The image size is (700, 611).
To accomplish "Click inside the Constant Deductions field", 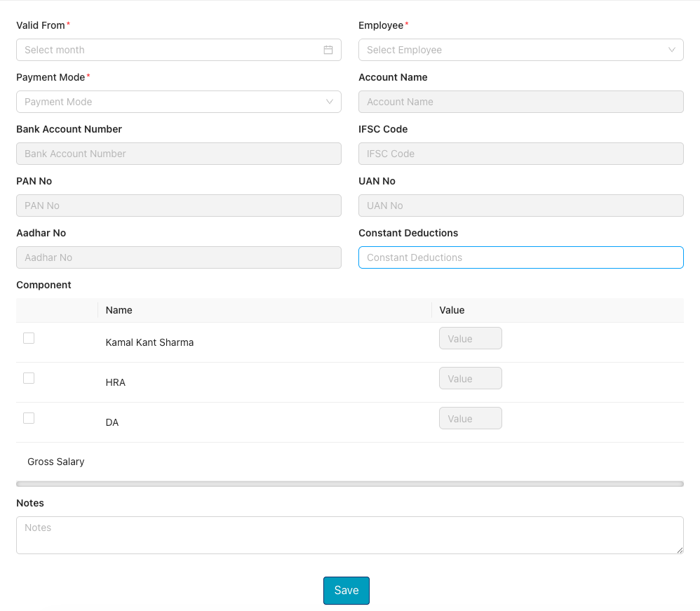I will tap(520, 257).
